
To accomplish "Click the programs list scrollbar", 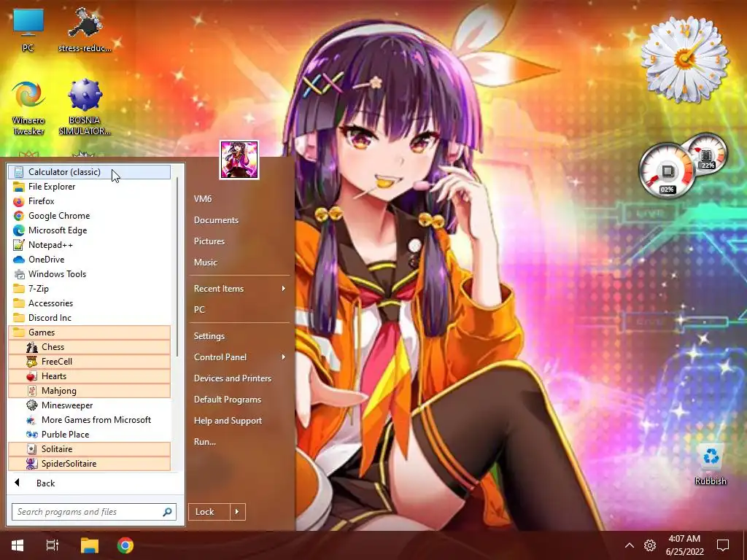I will point(177,267).
